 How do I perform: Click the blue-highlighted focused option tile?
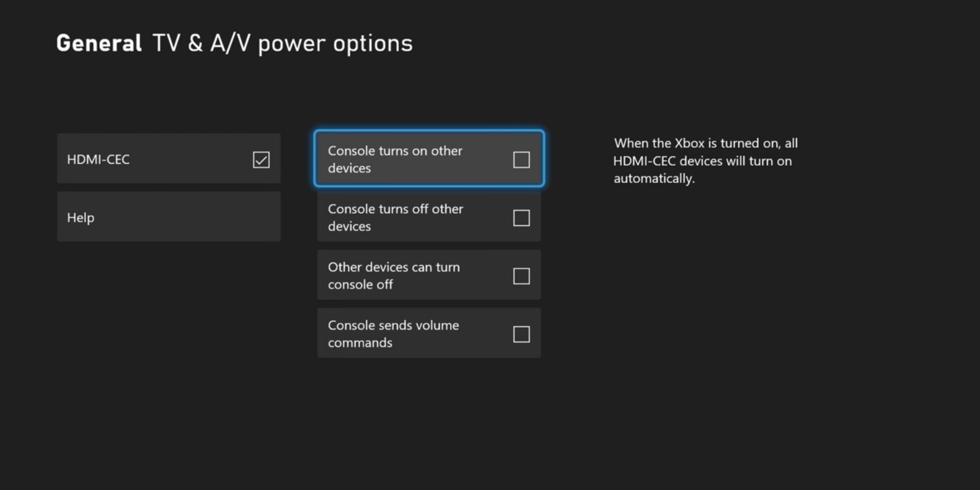[429, 159]
